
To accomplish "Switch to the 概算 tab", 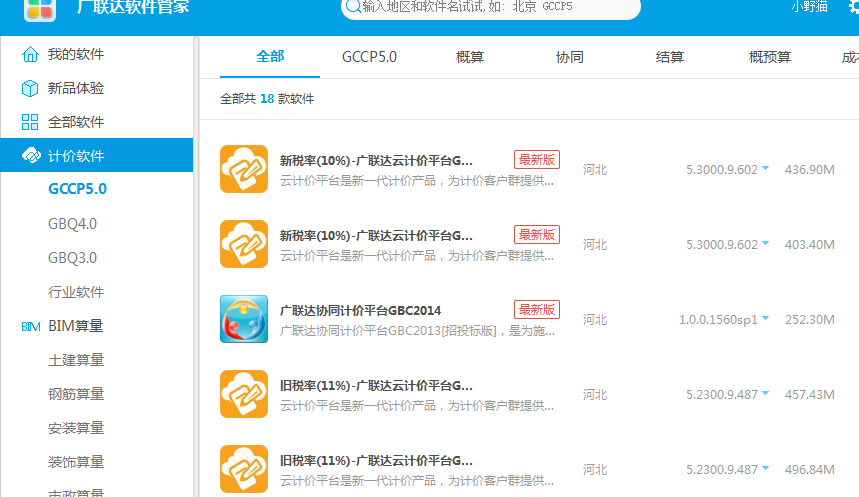I will [x=470, y=57].
